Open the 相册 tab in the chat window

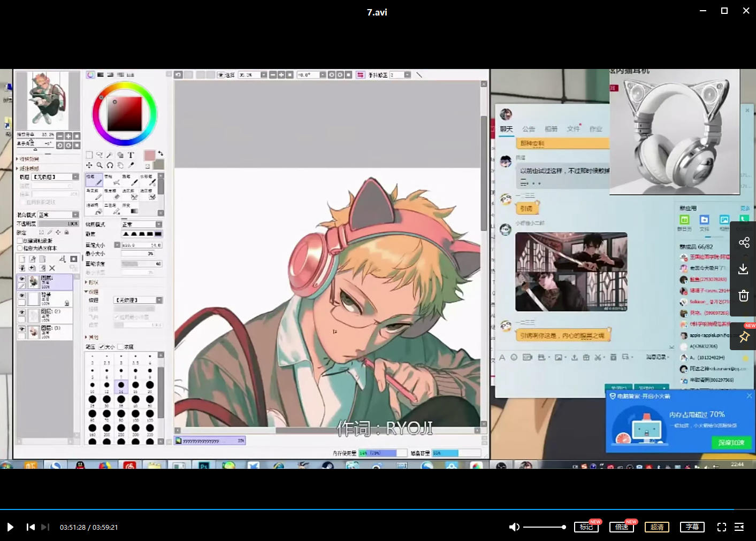(x=551, y=129)
